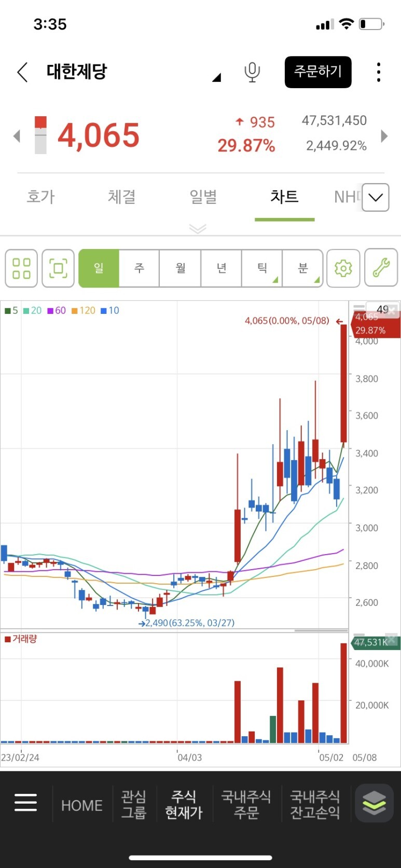
Task: Switch to the 호가 tab
Action: point(40,197)
